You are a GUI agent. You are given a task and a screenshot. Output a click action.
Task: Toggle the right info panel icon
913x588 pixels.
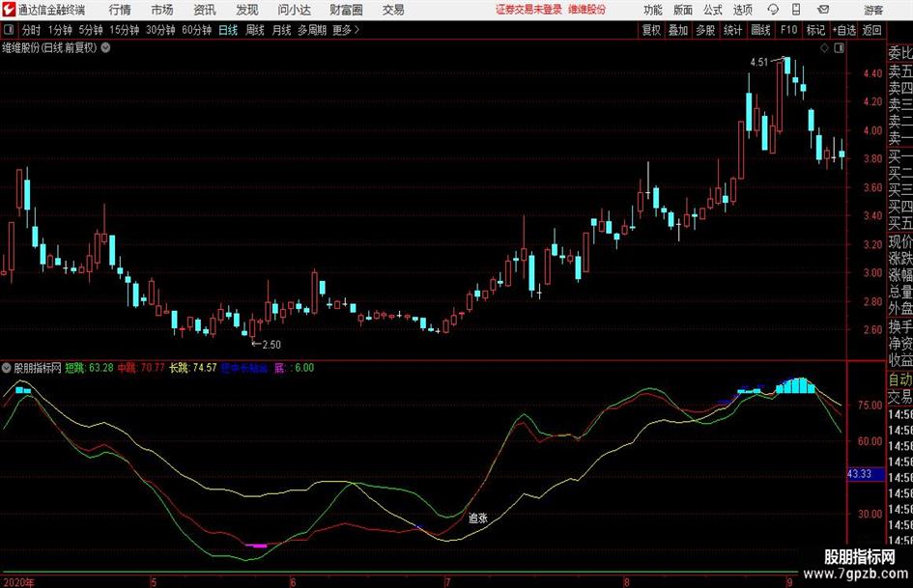click(x=839, y=48)
